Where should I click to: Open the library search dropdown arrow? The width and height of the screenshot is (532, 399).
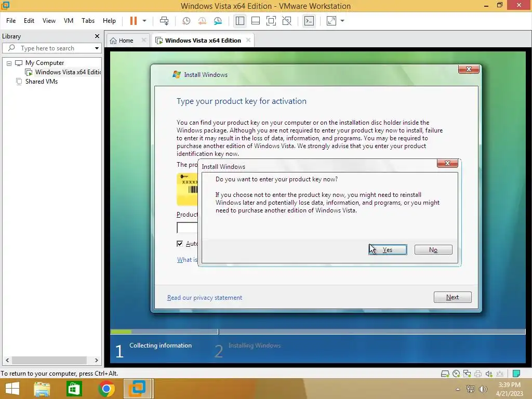[x=97, y=48]
